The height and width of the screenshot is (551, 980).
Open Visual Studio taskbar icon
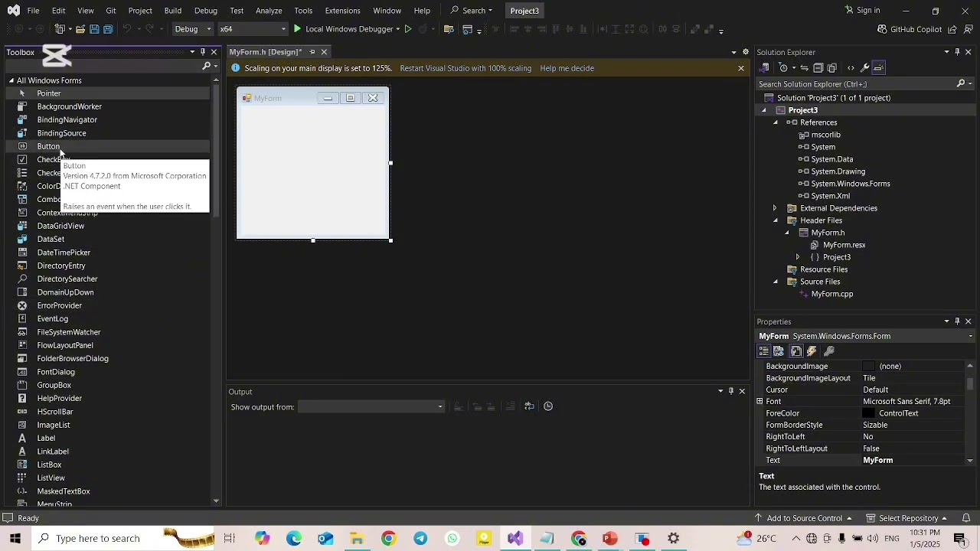point(515,539)
